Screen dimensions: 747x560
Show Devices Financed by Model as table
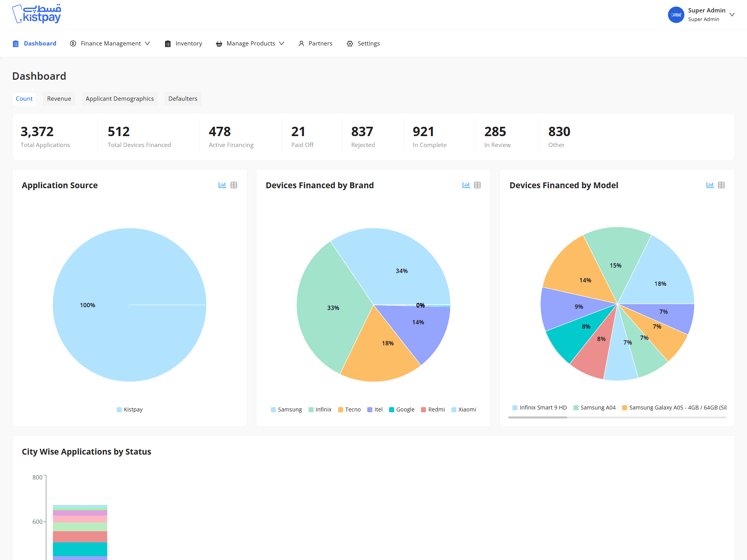point(721,185)
